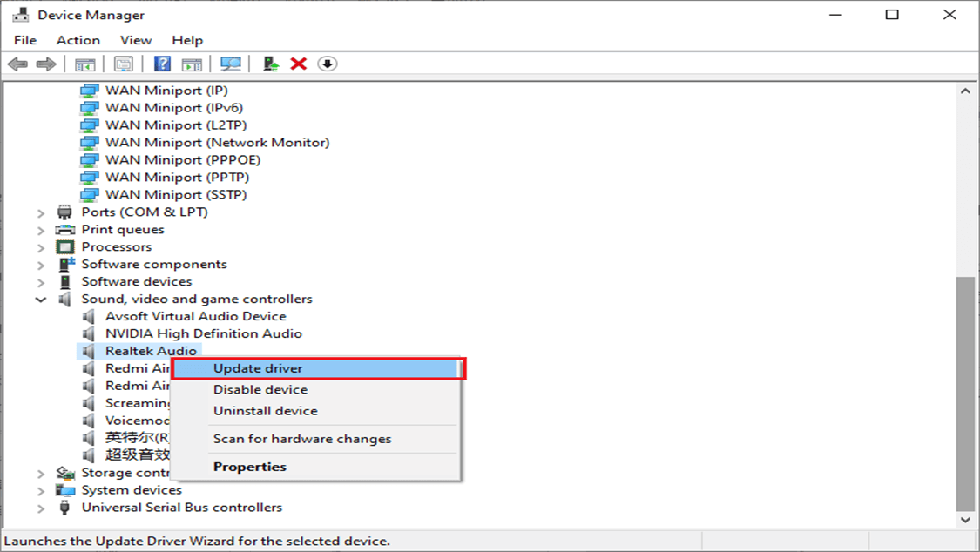Click the Update device driver toolbar icon
This screenshot has width=980, height=552.
tap(271, 64)
